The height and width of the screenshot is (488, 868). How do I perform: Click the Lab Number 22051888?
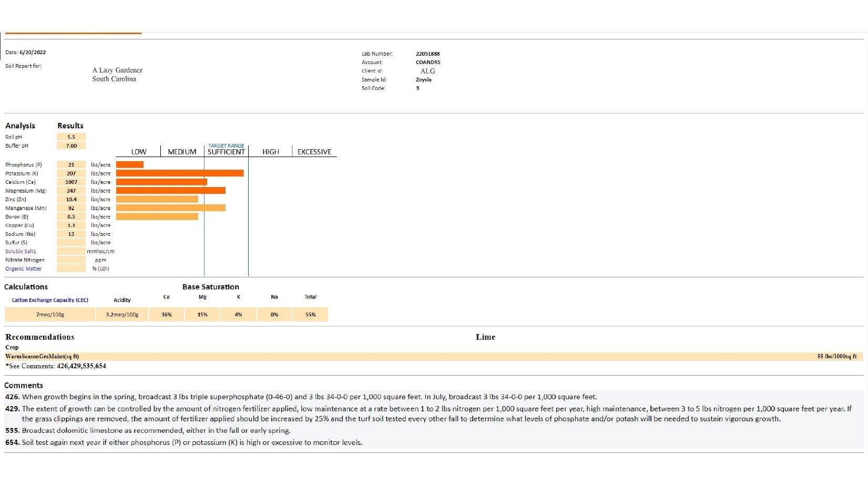[x=427, y=54]
